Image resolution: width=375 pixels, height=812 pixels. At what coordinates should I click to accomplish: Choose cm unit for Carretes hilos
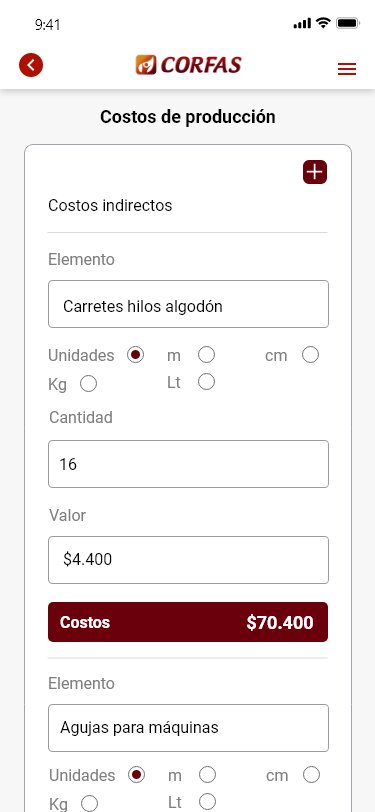310,355
